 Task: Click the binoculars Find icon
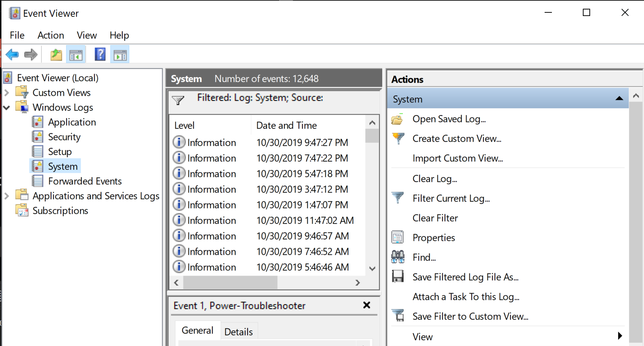398,257
